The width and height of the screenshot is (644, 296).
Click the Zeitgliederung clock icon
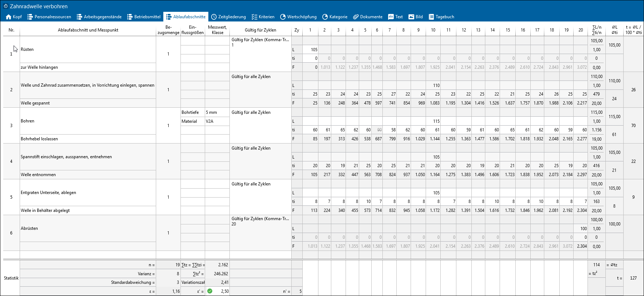214,17
